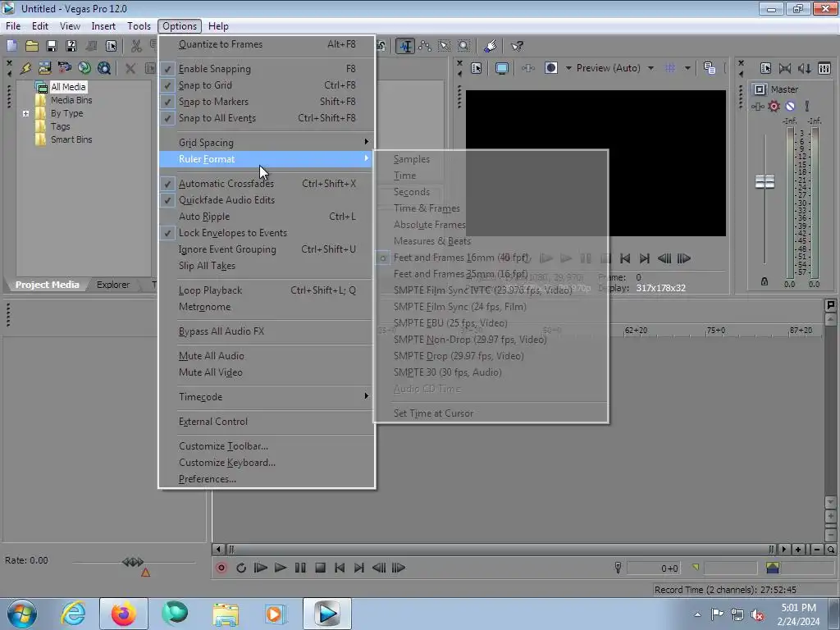Open Firefox from the Windows taskbar
The height and width of the screenshot is (630, 840).
point(123,614)
